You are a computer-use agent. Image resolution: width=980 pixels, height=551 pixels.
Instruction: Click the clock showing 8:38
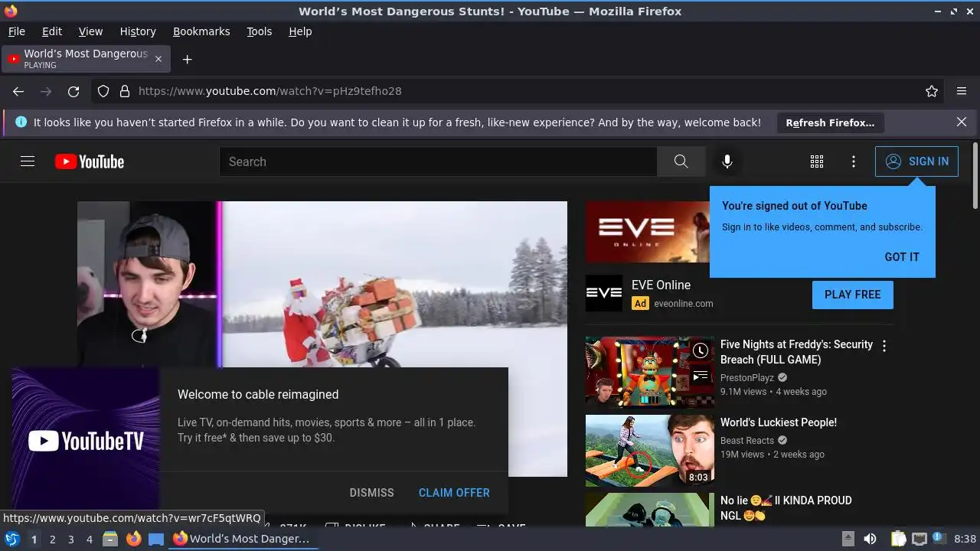click(x=965, y=539)
